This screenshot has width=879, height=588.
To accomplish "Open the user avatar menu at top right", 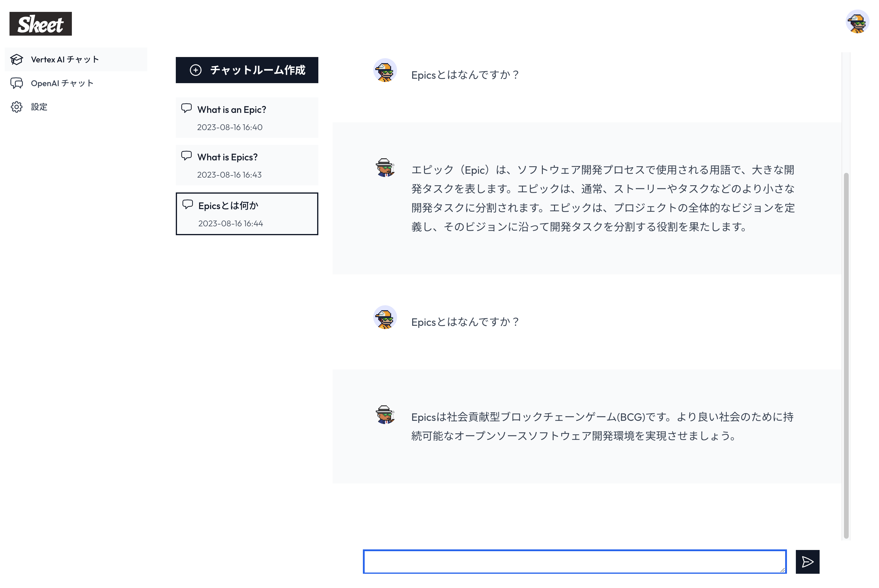I will (x=859, y=22).
